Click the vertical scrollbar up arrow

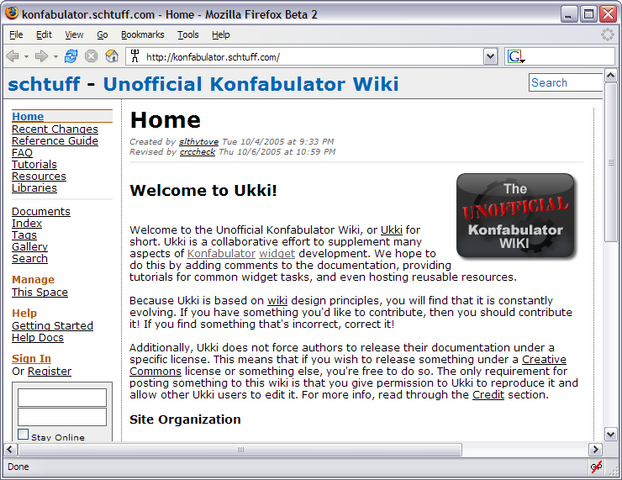(x=611, y=75)
